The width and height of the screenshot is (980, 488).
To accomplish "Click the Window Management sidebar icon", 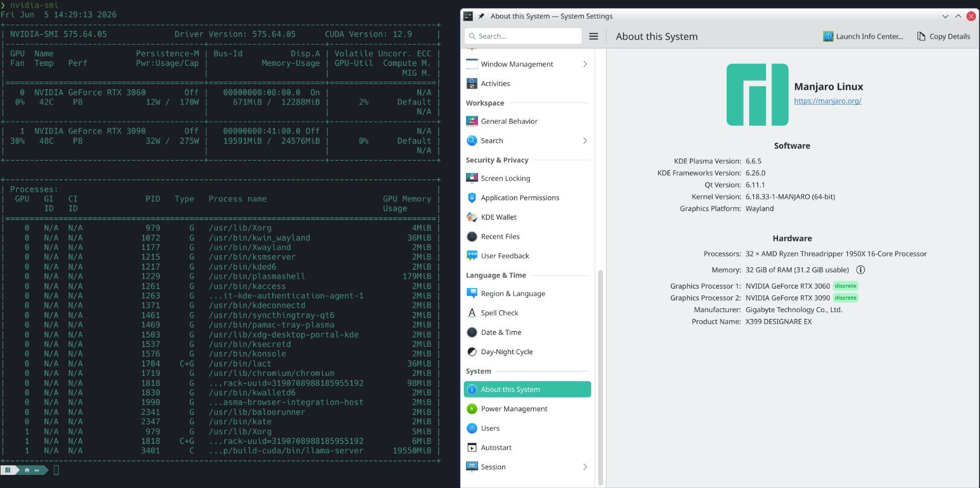I will click(472, 64).
